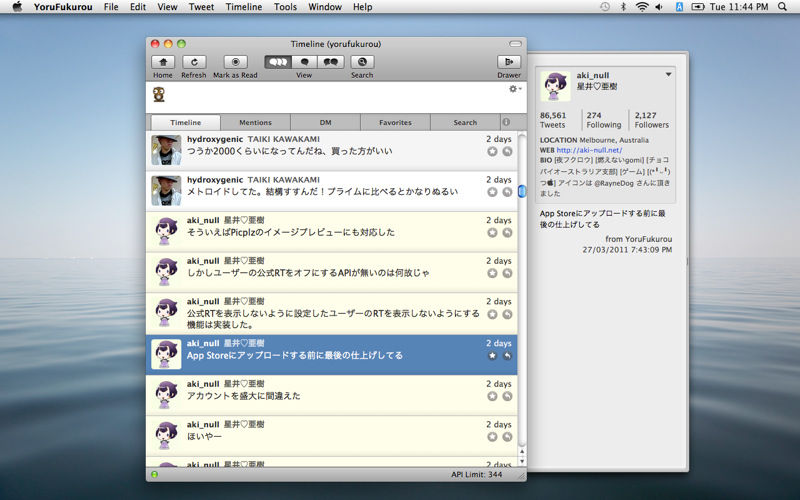The height and width of the screenshot is (500, 800).
Task: Switch to the Mentions tab
Action: click(255, 122)
